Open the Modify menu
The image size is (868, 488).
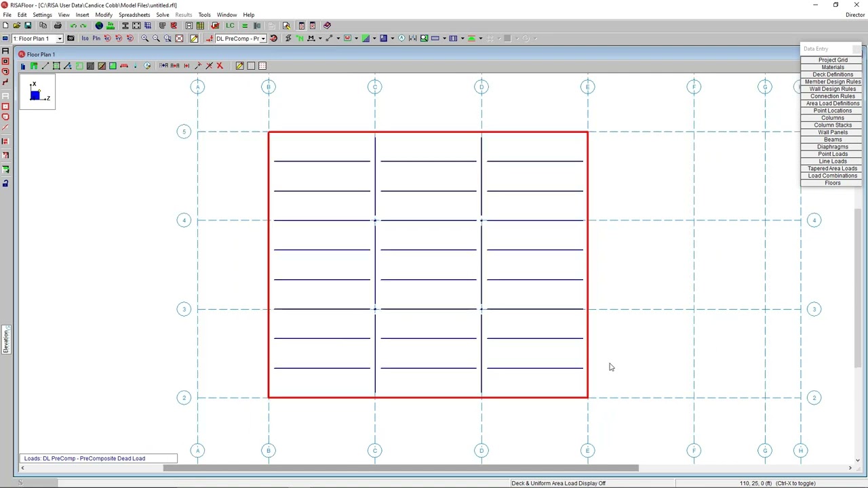[104, 15]
